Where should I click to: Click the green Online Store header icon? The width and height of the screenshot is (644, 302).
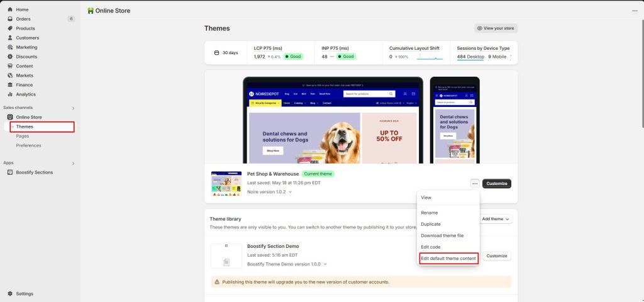pos(91,11)
